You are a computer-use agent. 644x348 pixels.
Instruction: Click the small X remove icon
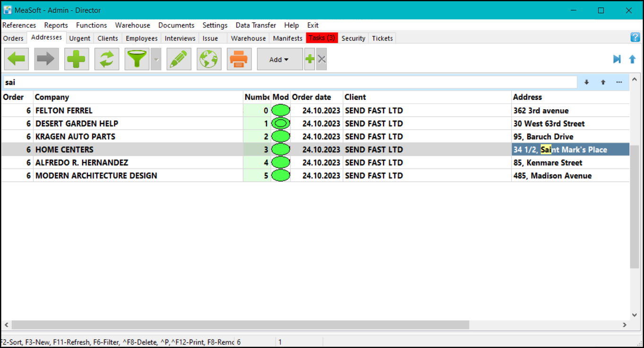pyautogui.click(x=322, y=60)
